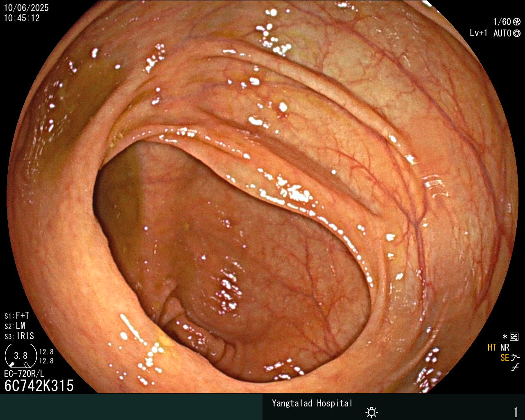This screenshot has width=525, height=420.
Task: Click the EC-720R/L scope model
Action: click(24, 374)
